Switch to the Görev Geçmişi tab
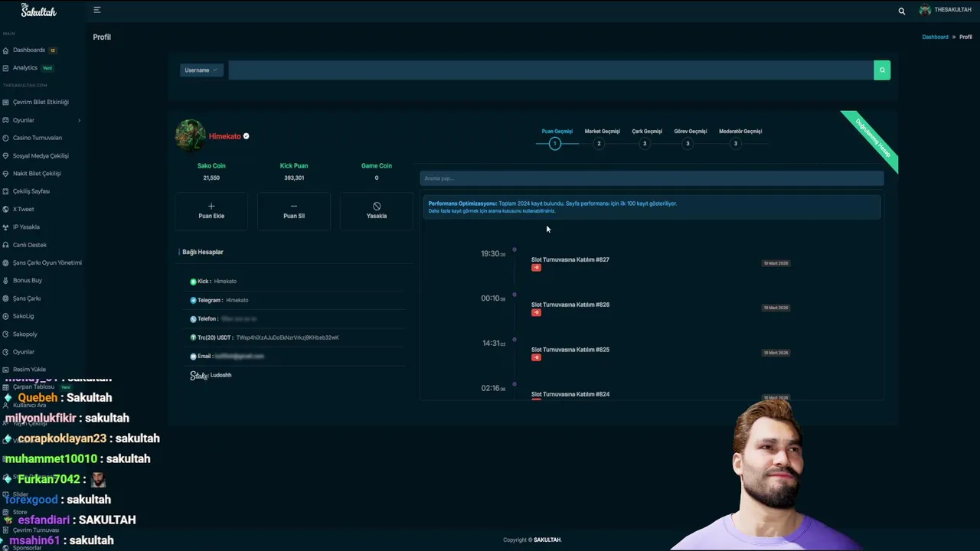 click(690, 138)
